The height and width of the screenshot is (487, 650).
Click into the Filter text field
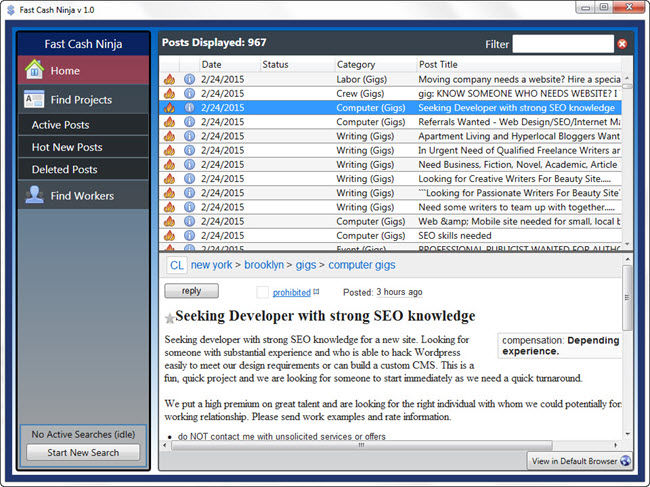(x=562, y=44)
